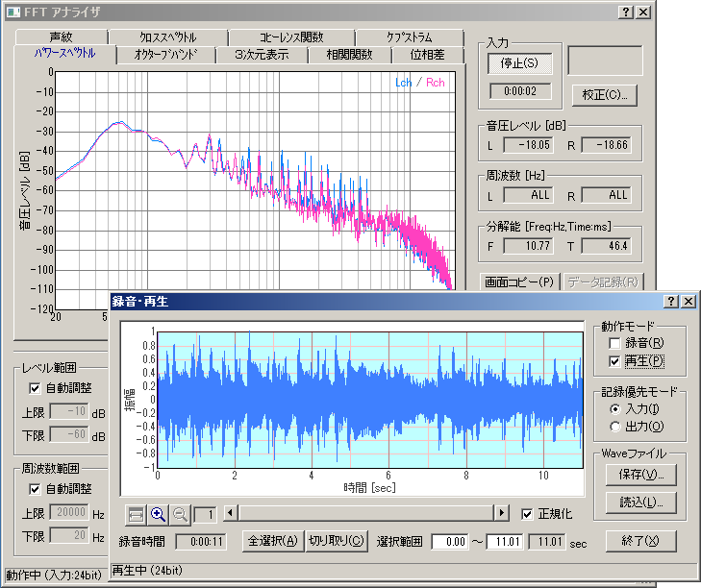Click the 周波数範囲 上限 field showing 20000
Image resolution: width=701 pixels, height=588 pixels.
pos(69,512)
